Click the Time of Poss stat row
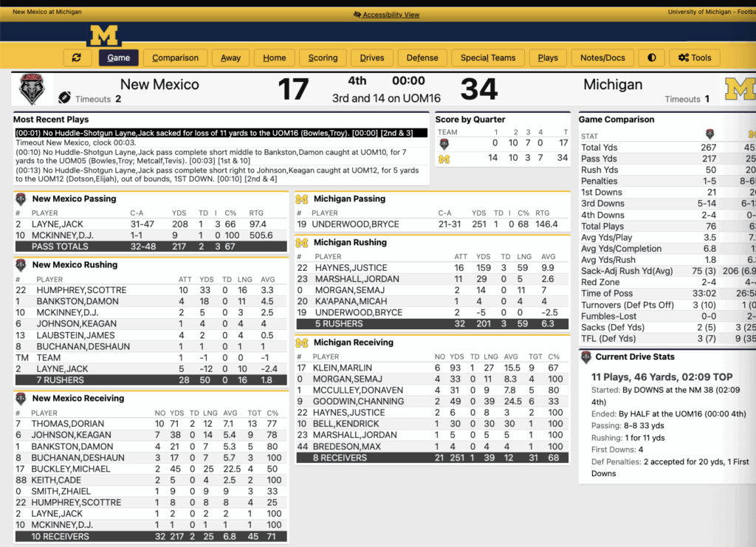 tap(667, 294)
